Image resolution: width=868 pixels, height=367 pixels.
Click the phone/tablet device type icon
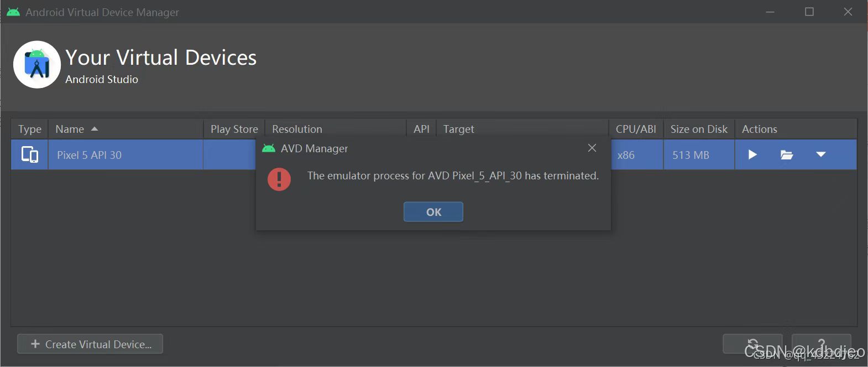pyautogui.click(x=30, y=154)
